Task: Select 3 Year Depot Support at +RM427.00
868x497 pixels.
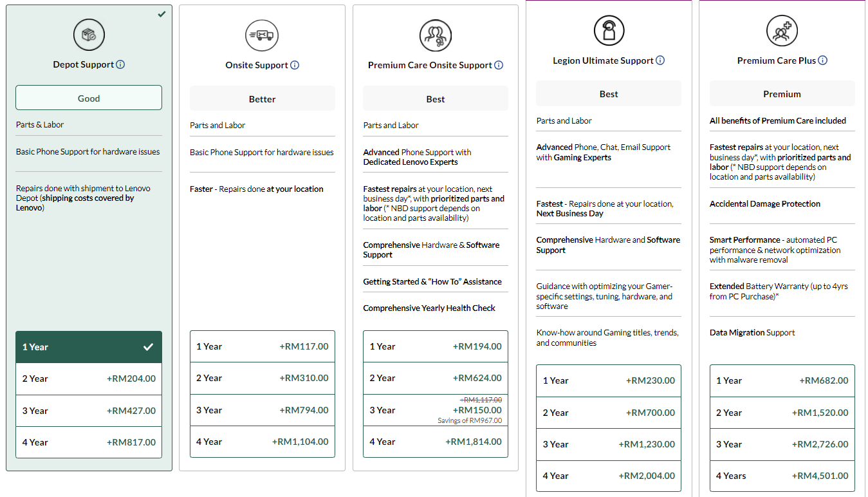Action: point(89,411)
